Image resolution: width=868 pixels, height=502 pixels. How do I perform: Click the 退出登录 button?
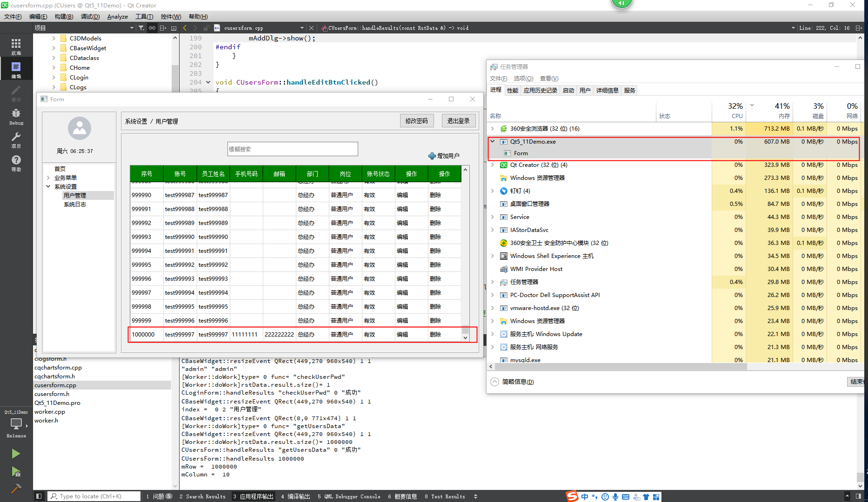pos(458,121)
